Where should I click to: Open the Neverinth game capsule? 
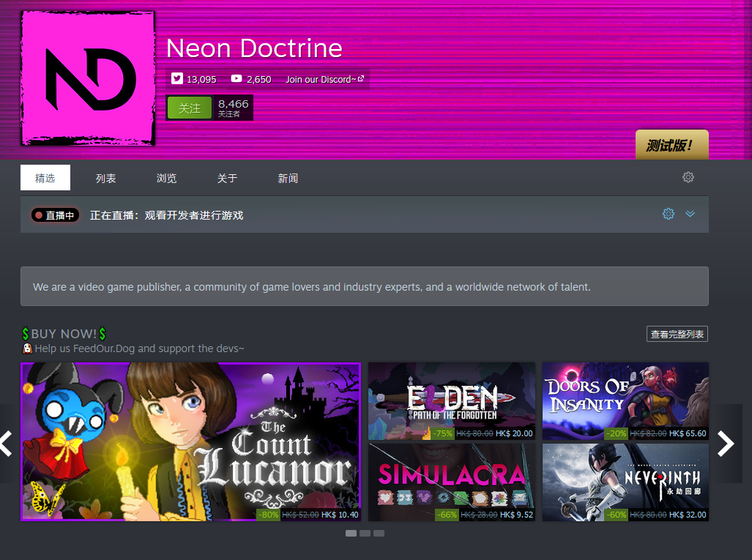(625, 482)
